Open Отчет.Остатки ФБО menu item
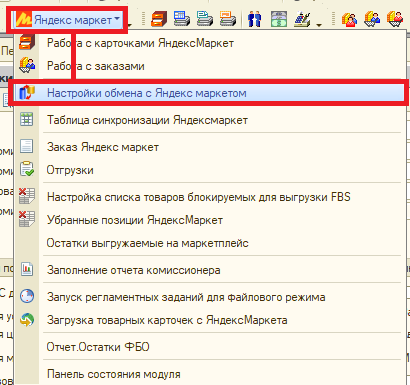Image resolution: width=410 pixels, height=385 pixels. click(x=210, y=347)
